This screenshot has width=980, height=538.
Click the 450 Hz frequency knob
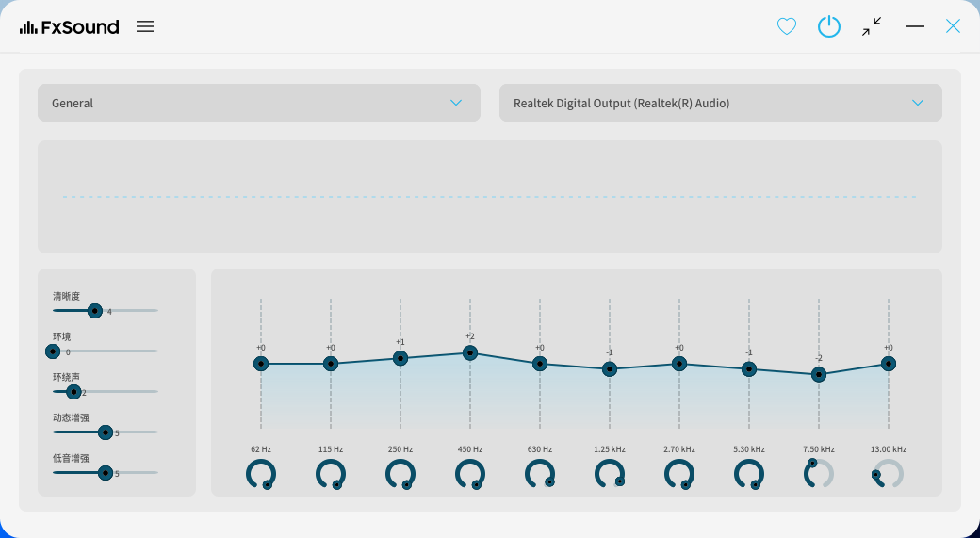pos(470,474)
